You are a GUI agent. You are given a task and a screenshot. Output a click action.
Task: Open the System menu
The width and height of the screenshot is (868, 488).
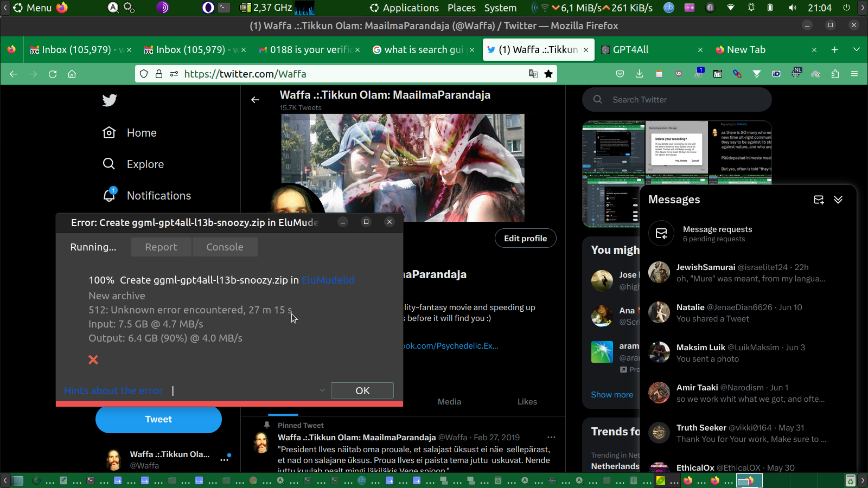(500, 8)
